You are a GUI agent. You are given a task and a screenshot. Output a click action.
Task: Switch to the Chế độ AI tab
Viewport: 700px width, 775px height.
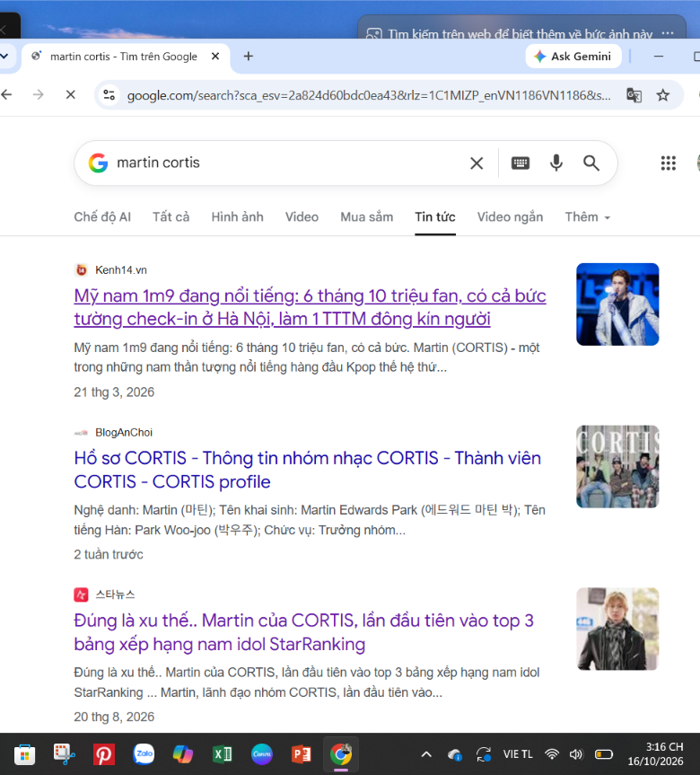coord(102,217)
